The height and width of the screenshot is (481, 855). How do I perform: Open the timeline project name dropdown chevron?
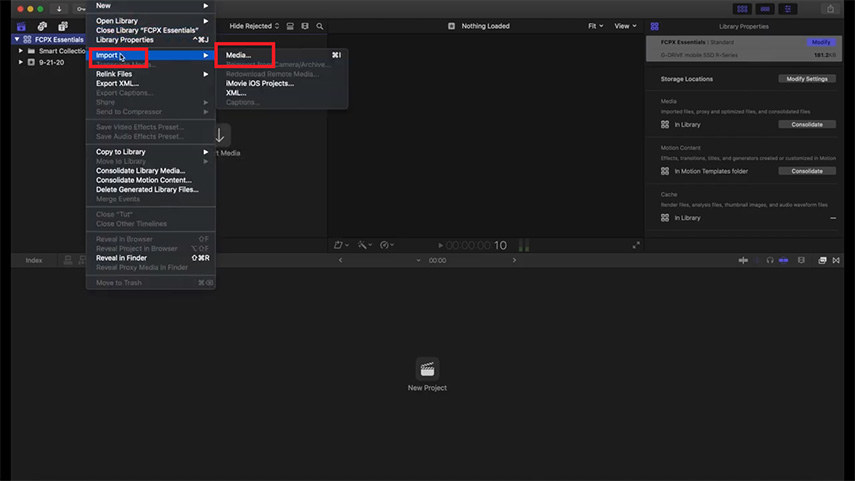[418, 260]
